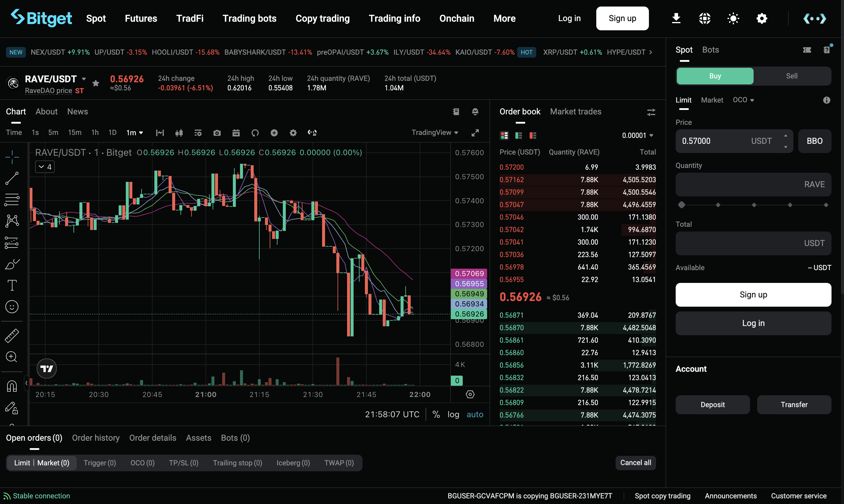Click the download app icon

click(676, 18)
